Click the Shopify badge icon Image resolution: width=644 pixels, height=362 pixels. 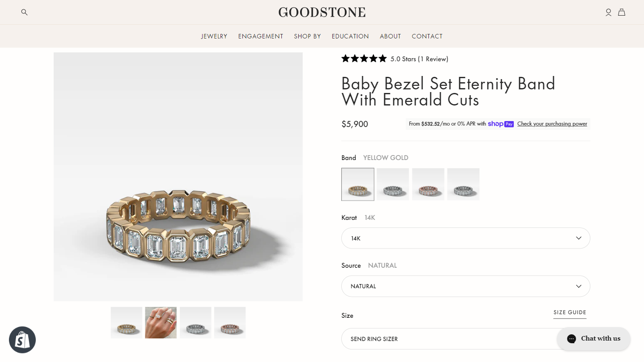pyautogui.click(x=22, y=340)
